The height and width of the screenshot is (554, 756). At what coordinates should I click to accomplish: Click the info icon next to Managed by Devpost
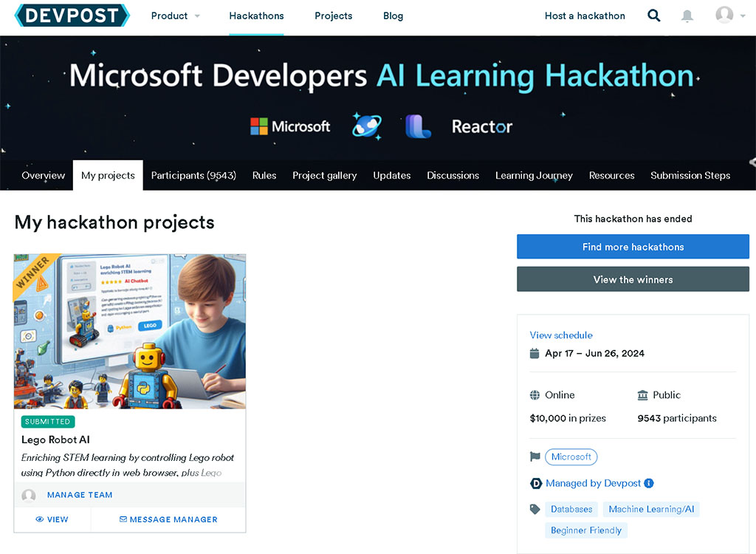pyautogui.click(x=649, y=483)
